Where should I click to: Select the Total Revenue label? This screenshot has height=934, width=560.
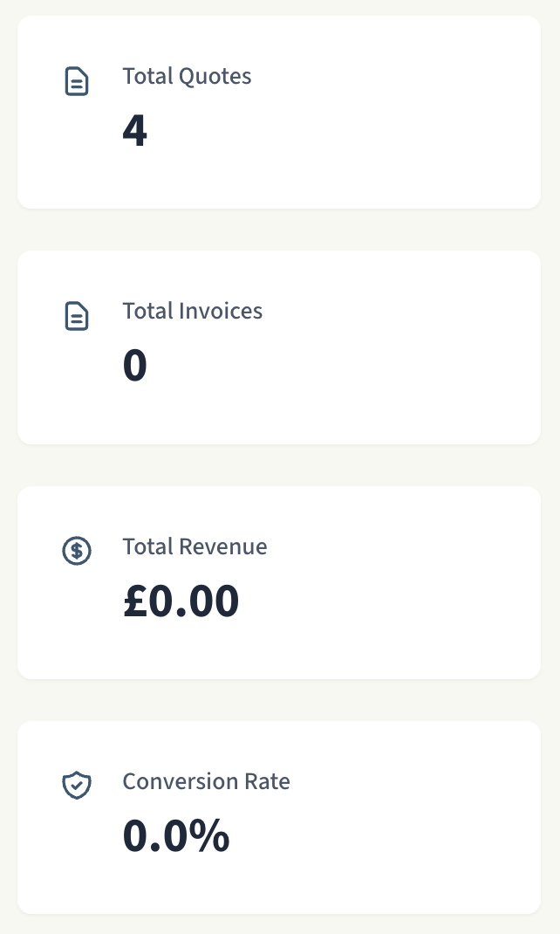point(195,546)
